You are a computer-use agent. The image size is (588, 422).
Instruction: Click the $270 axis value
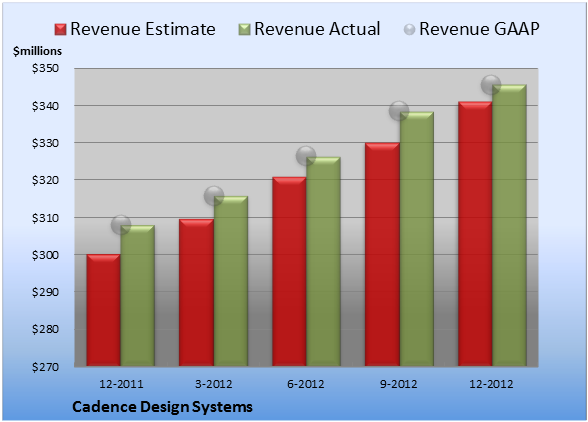tap(45, 366)
